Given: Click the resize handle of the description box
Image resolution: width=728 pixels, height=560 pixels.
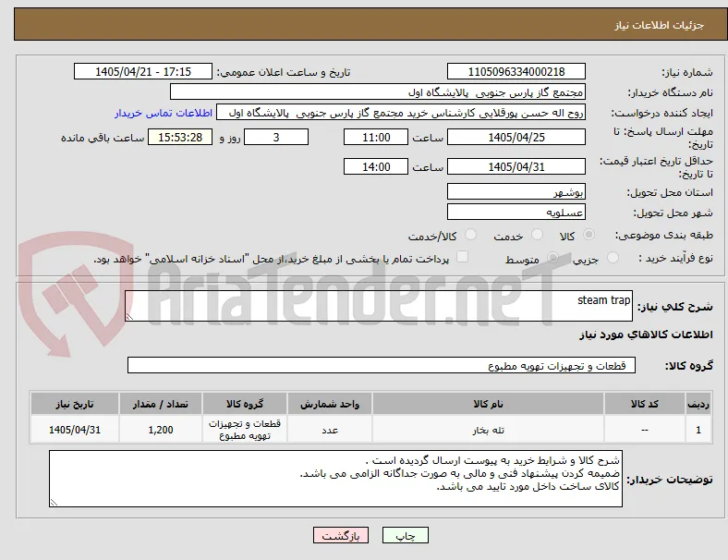Looking at the screenshot, I should (x=129, y=316).
